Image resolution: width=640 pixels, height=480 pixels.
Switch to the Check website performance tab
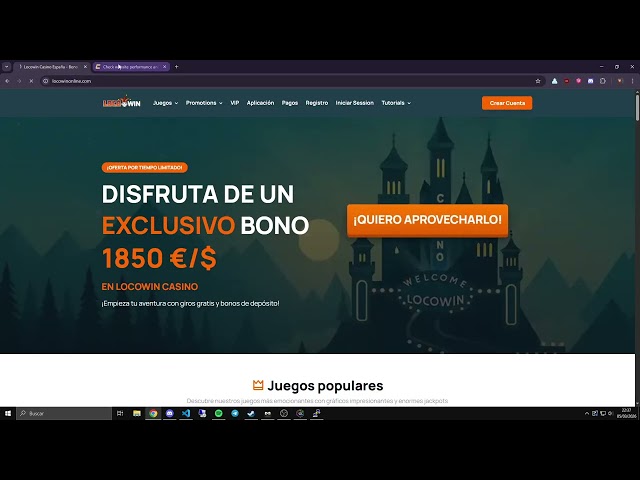click(130, 67)
